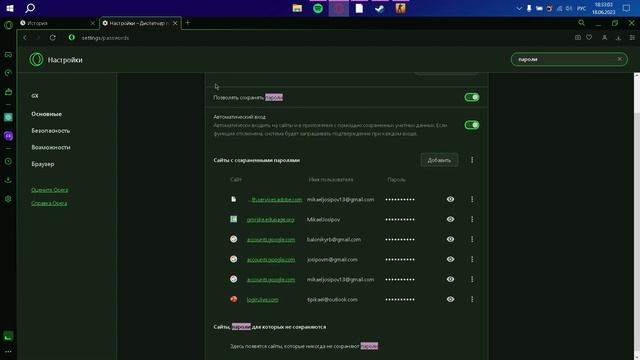
Task: Open more actions for services.adobe.com row
Action: coord(472,199)
